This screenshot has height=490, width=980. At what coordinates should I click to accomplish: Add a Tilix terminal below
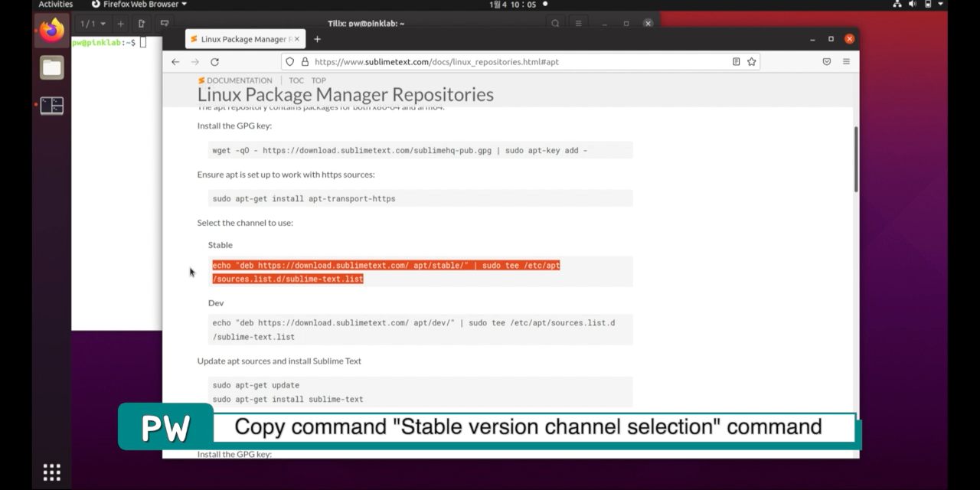click(x=164, y=24)
